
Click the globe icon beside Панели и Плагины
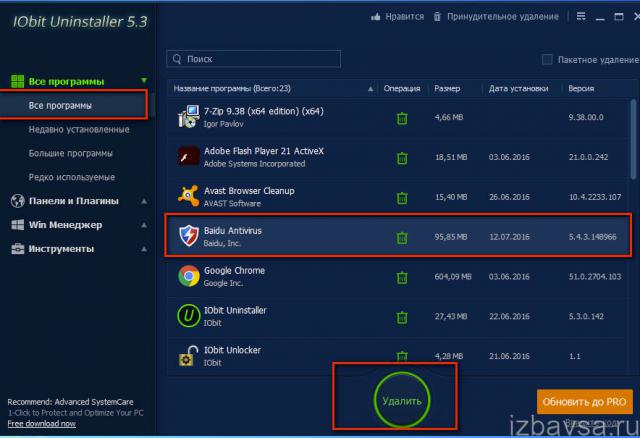click(x=18, y=201)
